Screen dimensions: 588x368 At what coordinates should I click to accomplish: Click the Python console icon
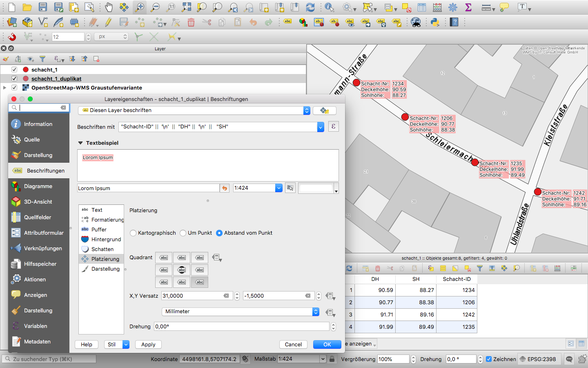coord(435,22)
